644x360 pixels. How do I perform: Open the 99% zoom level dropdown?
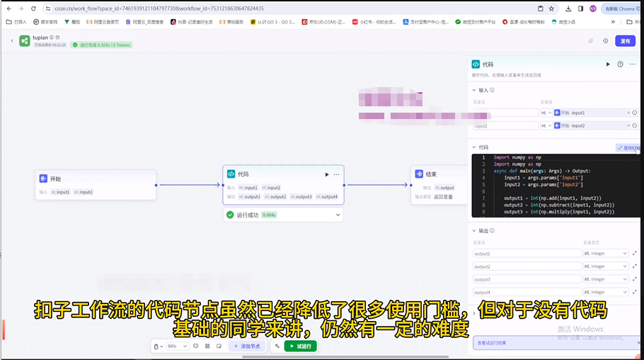pyautogui.click(x=177, y=347)
